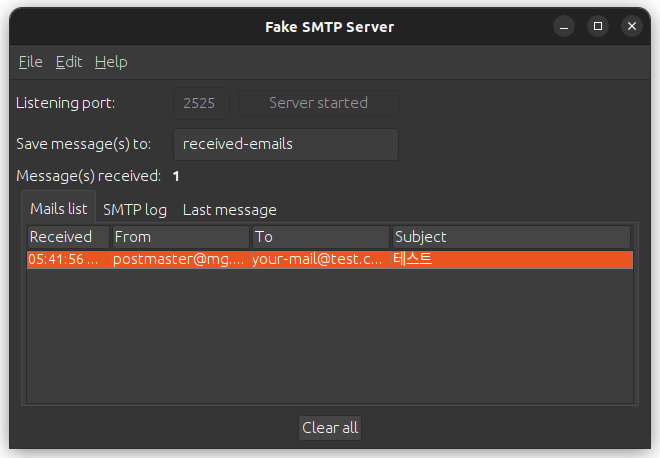Switch to the SMTP log tab

pos(135,210)
